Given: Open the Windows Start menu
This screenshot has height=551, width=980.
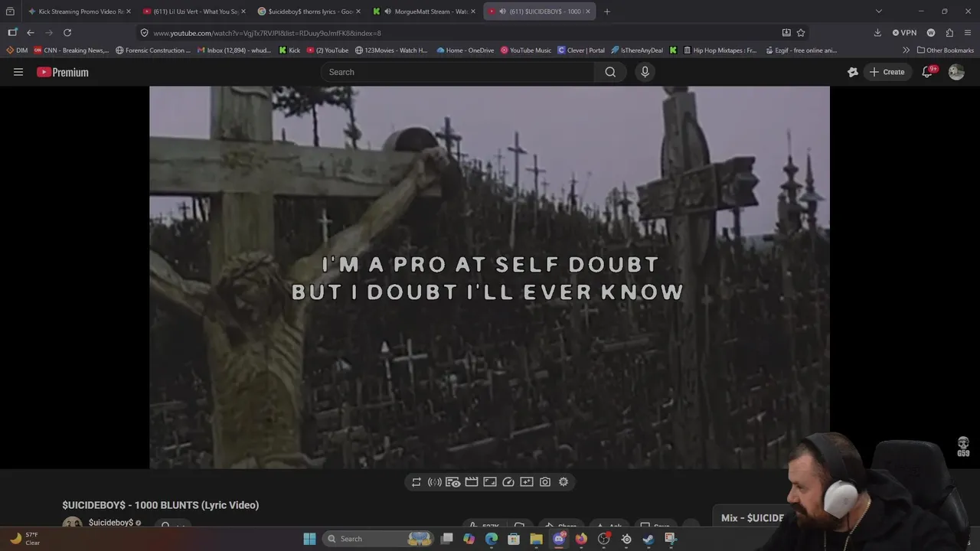Looking at the screenshot, I should point(309,539).
